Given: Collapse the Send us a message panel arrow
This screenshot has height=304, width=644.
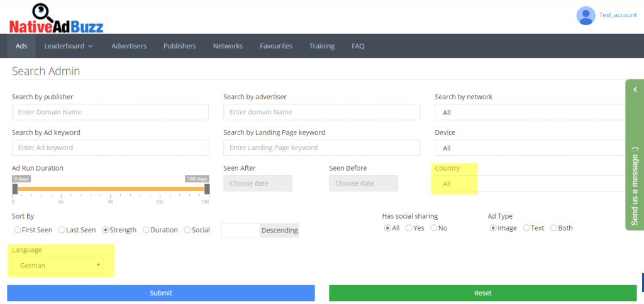Looking at the screenshot, I should 635,89.
